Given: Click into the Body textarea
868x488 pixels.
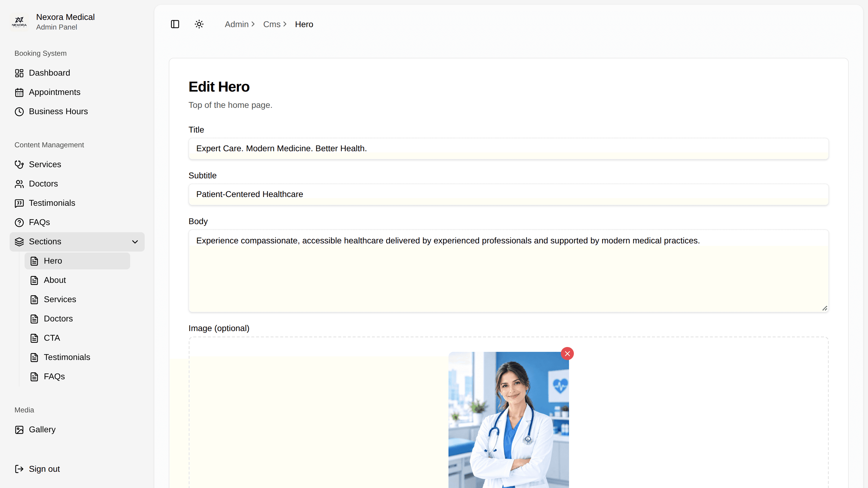Looking at the screenshot, I should click(508, 271).
